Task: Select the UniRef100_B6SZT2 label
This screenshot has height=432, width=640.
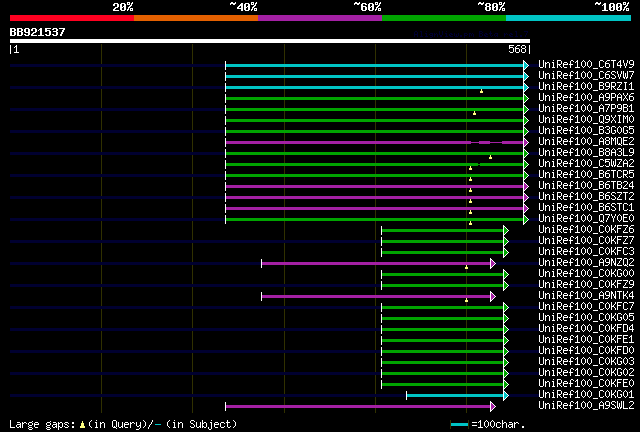Action: (586, 197)
